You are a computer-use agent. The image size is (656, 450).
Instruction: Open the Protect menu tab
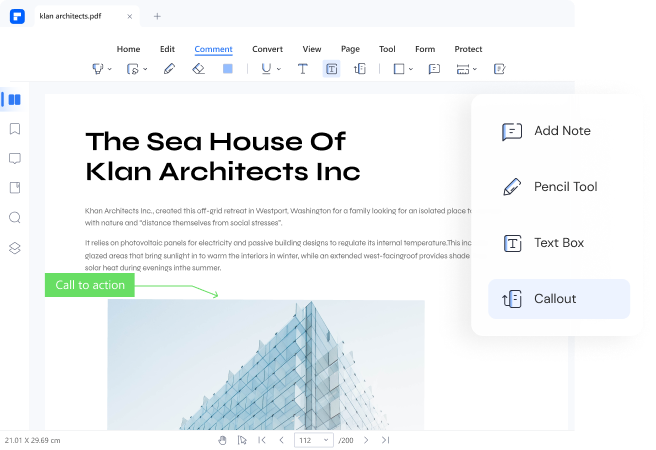(468, 49)
